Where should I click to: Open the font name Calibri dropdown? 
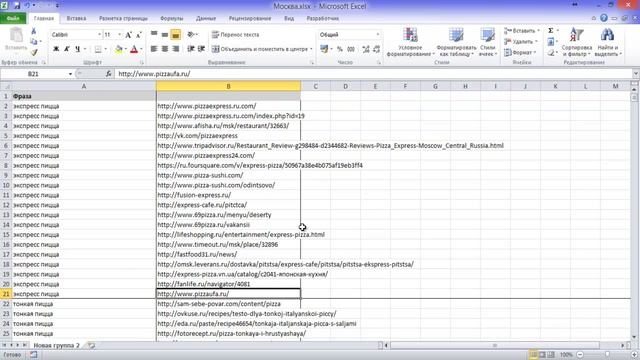point(99,35)
